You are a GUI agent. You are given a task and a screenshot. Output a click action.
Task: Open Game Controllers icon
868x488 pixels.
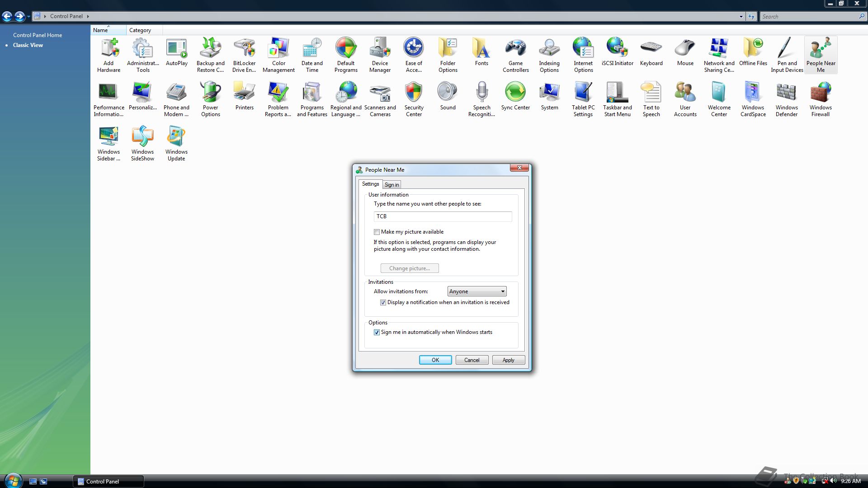[515, 55]
